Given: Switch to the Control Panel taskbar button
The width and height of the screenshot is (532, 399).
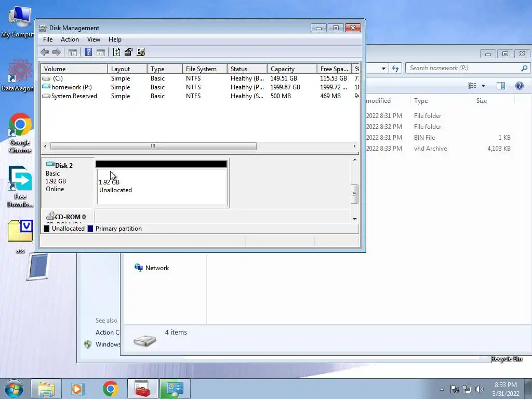Looking at the screenshot, I should [175, 389].
